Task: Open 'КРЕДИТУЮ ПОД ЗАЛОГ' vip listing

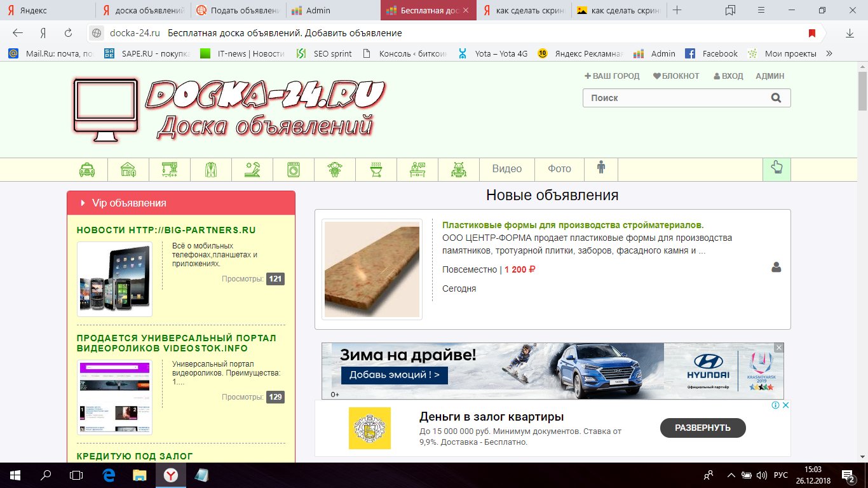Action: coord(135,456)
